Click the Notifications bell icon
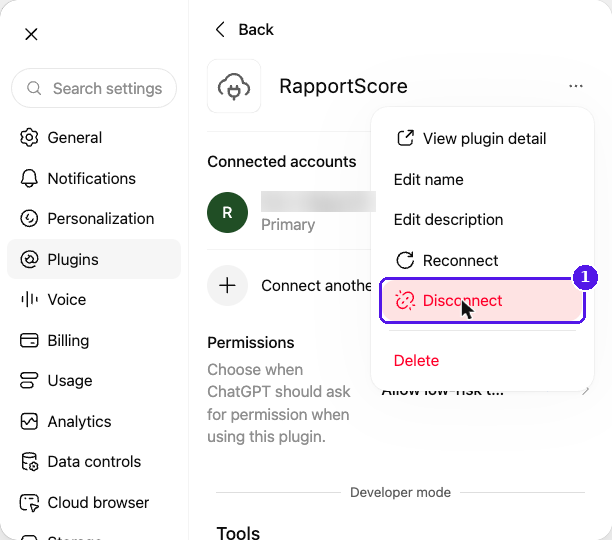 (29, 178)
